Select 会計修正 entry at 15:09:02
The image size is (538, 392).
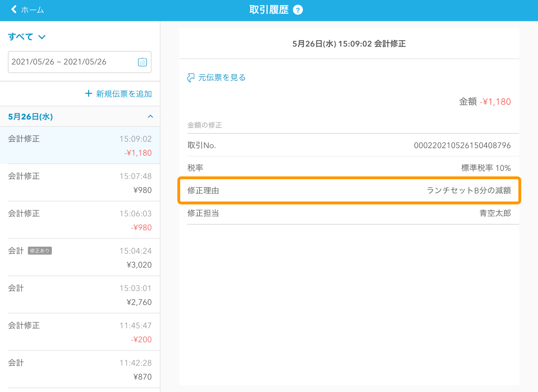click(x=80, y=145)
